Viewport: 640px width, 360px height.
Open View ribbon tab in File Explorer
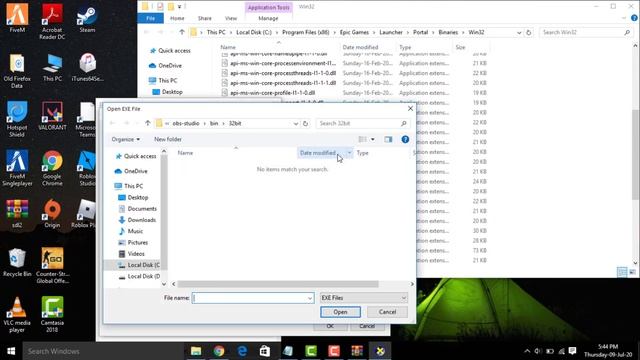point(231,18)
